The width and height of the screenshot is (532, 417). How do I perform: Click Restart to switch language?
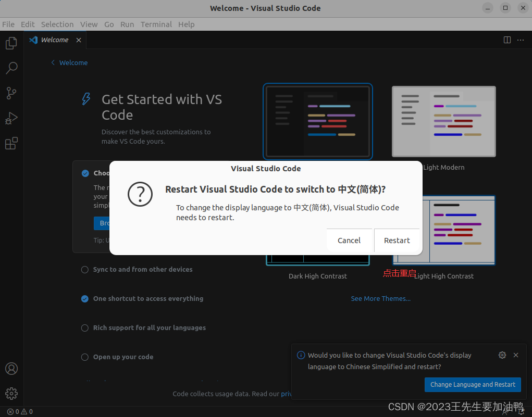pos(397,240)
